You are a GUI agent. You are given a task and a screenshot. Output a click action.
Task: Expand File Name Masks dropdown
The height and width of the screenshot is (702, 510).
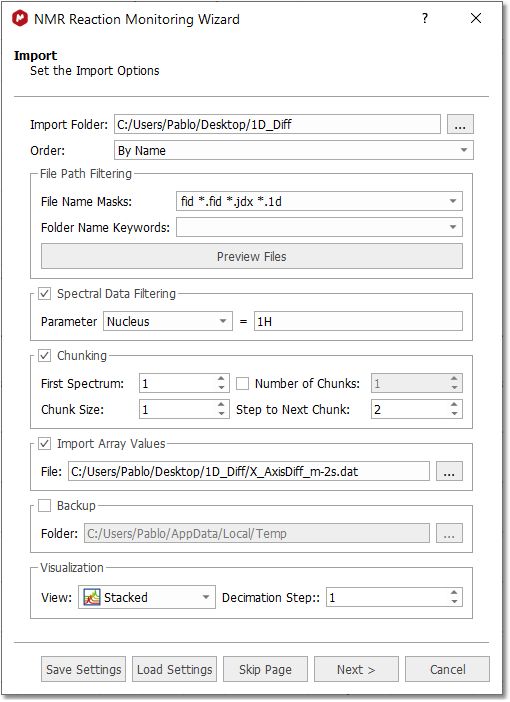point(453,201)
